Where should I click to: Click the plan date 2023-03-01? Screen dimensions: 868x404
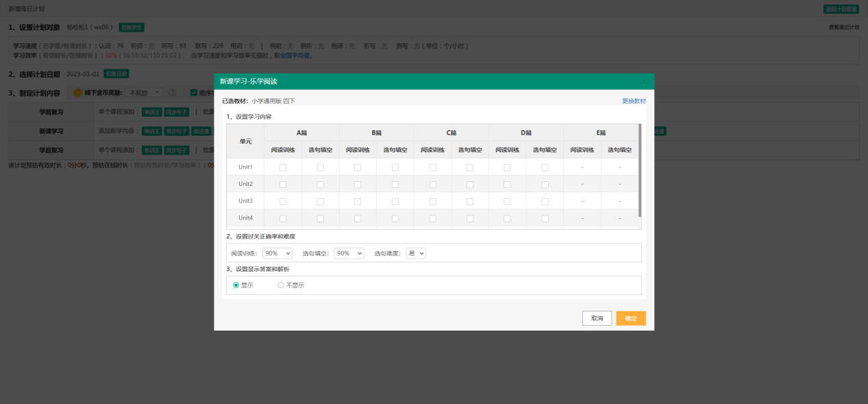pyautogui.click(x=83, y=74)
